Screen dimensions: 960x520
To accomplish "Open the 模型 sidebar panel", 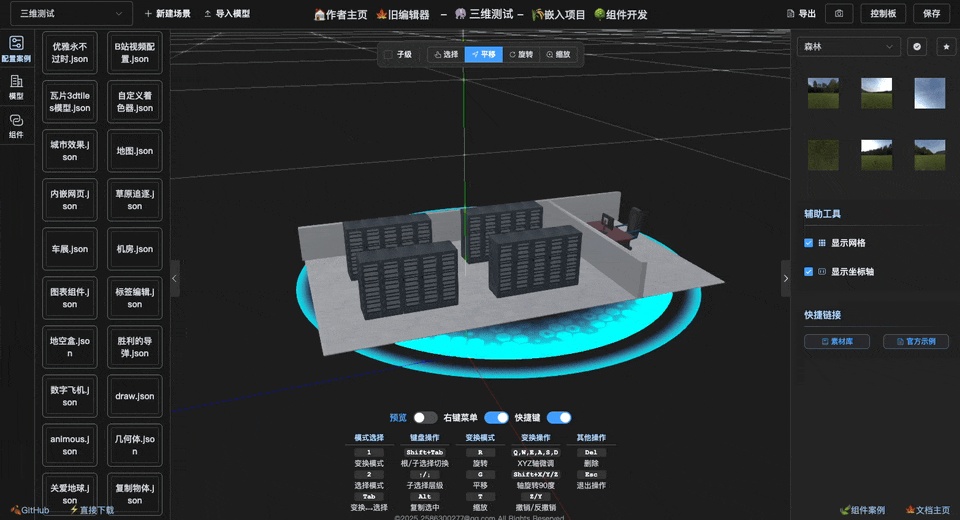I will (17, 88).
